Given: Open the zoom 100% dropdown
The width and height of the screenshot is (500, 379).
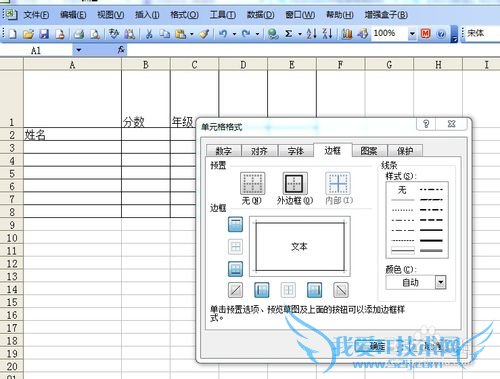Looking at the screenshot, I should (412, 34).
